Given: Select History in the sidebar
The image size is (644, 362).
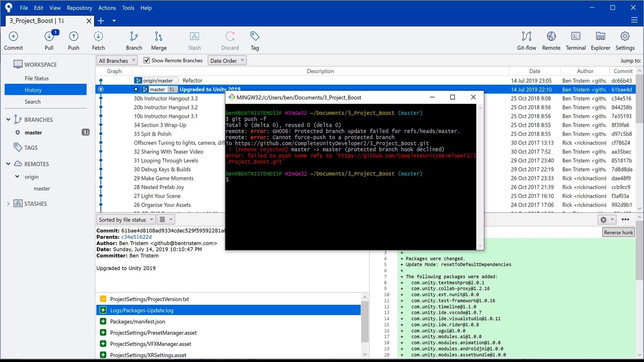Looking at the screenshot, I should click(46, 89).
